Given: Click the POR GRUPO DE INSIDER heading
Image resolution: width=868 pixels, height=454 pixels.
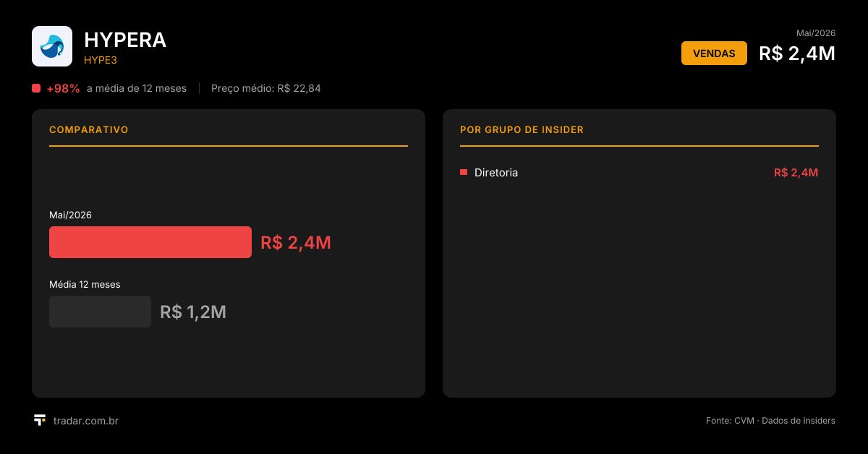Looking at the screenshot, I should pyautogui.click(x=522, y=130).
